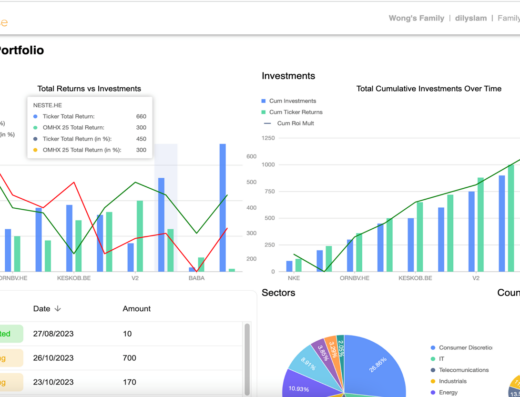Toggle Cum Investments legend entry
This screenshot has height=397, width=520.
(x=289, y=101)
